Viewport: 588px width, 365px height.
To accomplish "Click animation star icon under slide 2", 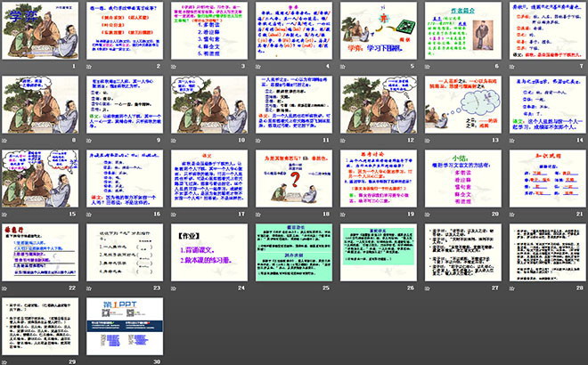I will click(x=89, y=67).
